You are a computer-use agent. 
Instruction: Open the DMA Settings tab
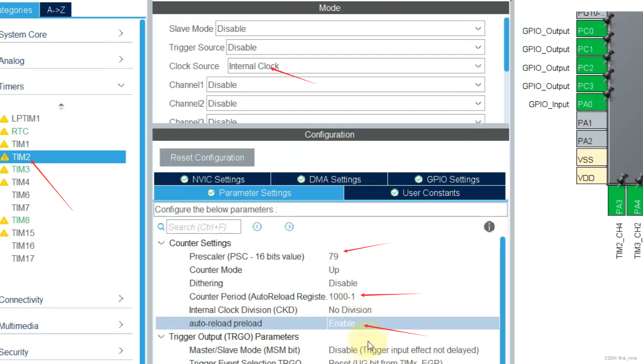pos(329,179)
